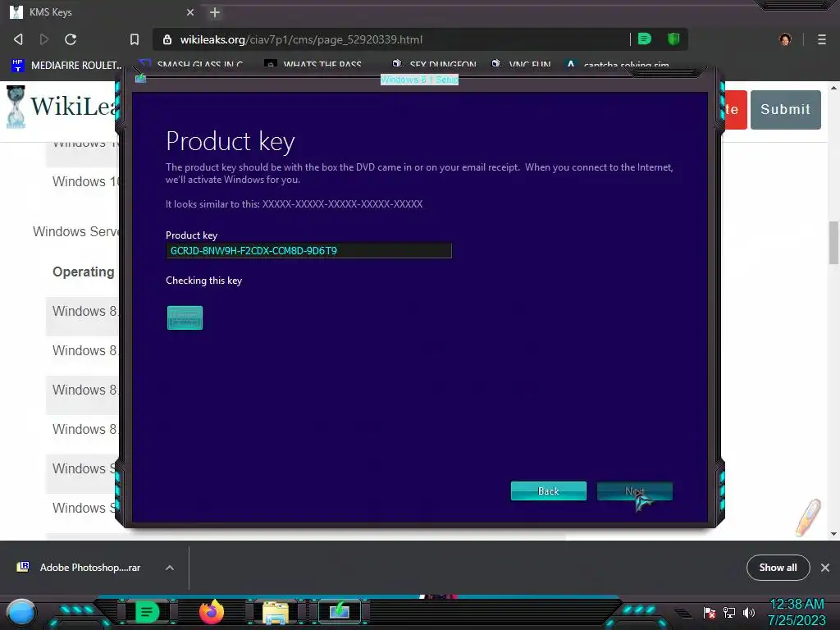Open the MEDIAFIRE ROULET bookmark
The width and height of the screenshot is (840, 630).
coord(67,66)
